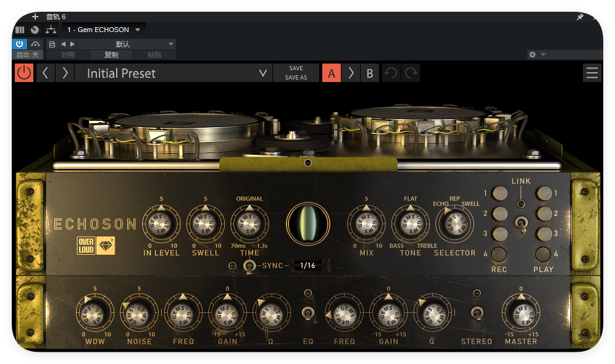Image resolution: width=615 pixels, height=364 pixels.
Task: Open the Initial Preset dropdown
Action: click(174, 73)
